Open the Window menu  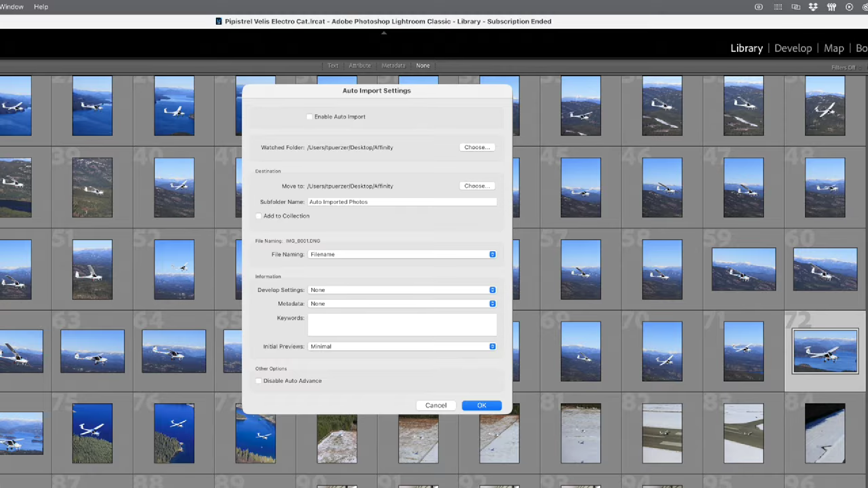(12, 7)
